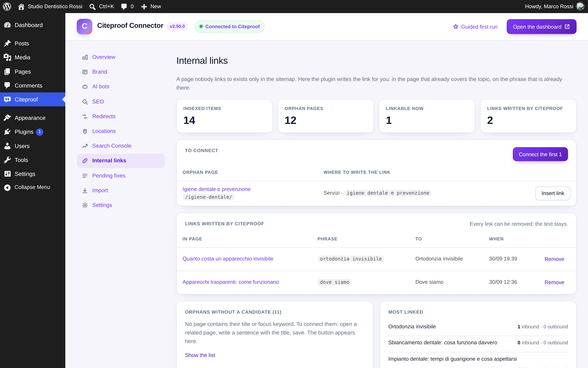Click the Plugins plug icon
The height and width of the screenshot is (368, 588).
pyautogui.click(x=7, y=132)
